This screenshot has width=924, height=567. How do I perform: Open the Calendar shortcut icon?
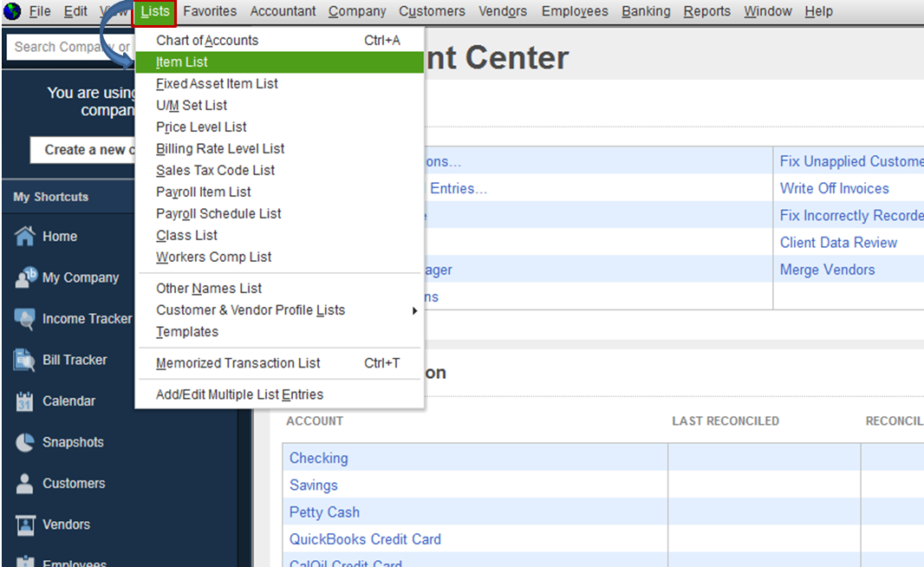[x=24, y=401]
